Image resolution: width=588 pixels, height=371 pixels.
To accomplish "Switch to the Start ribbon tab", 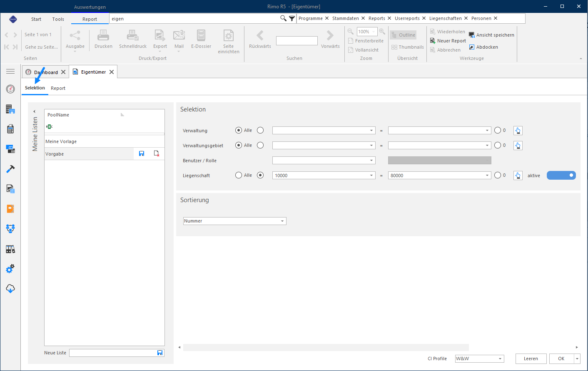I will 36,19.
